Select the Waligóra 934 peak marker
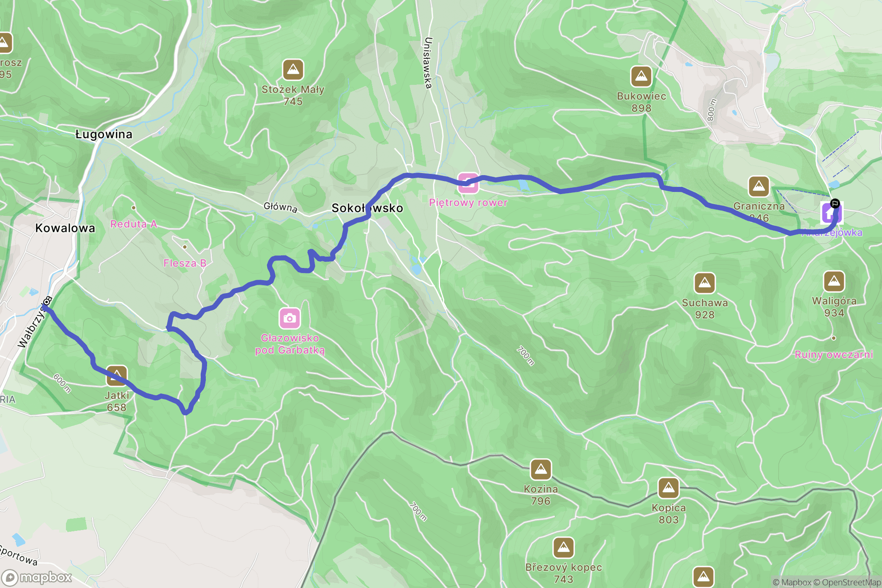Image resolution: width=882 pixels, height=588 pixels. (834, 281)
